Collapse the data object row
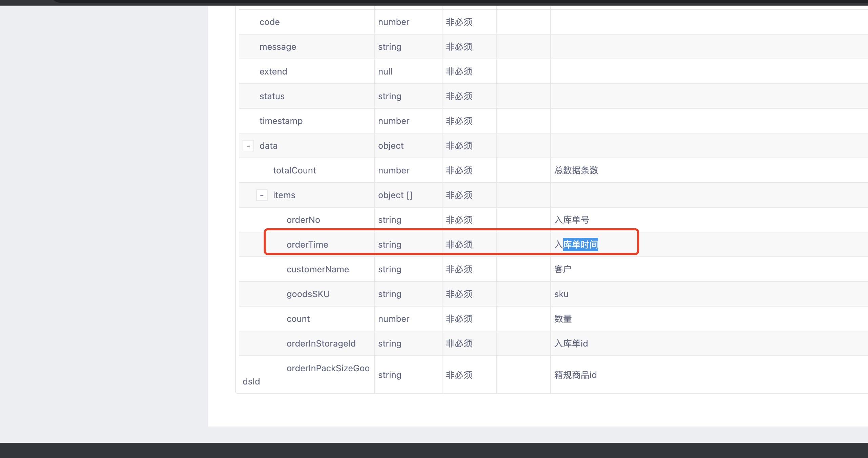This screenshot has height=458, width=868. click(x=248, y=146)
